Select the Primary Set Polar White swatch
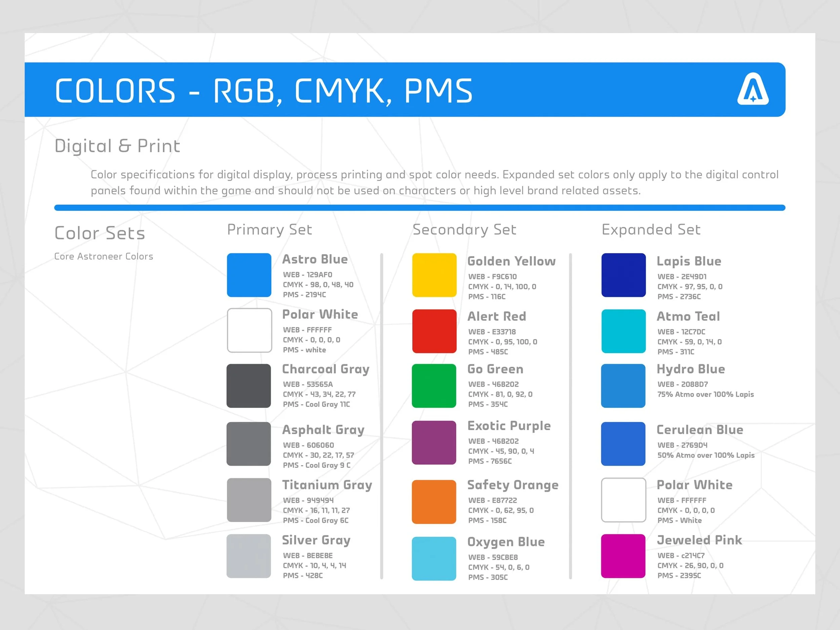Viewport: 840px width, 630px height. [x=249, y=330]
